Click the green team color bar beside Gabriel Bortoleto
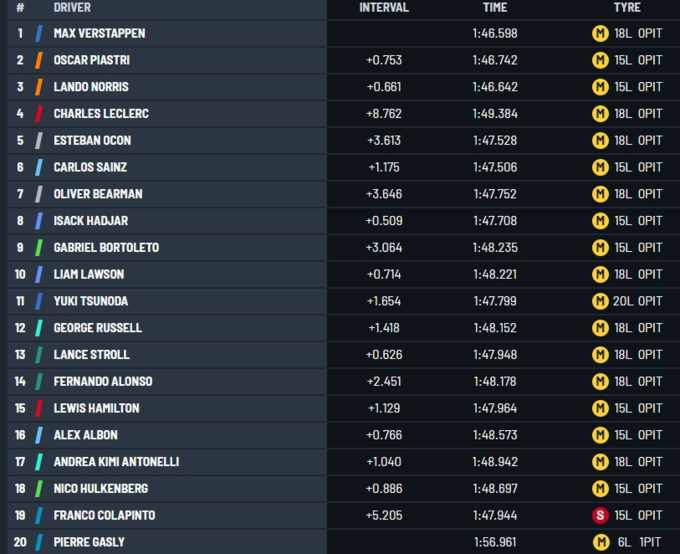 (39, 247)
